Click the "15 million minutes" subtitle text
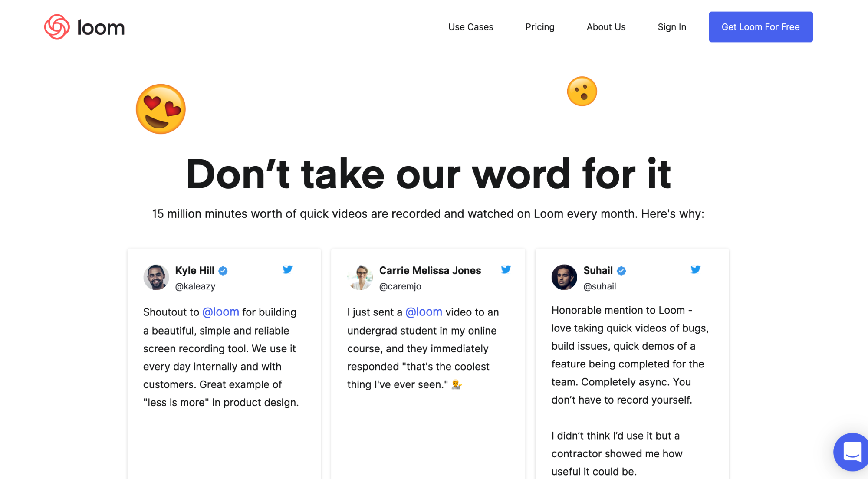The height and width of the screenshot is (479, 868). 428,214
